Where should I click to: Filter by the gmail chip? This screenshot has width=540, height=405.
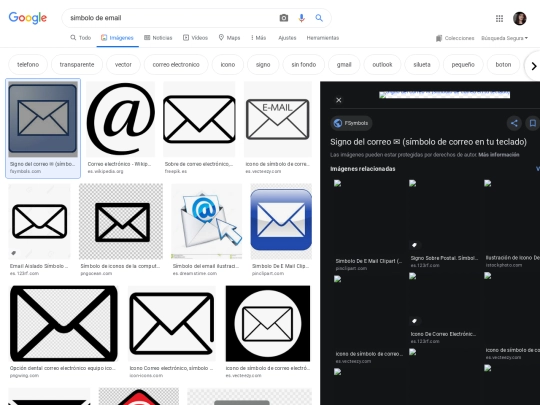[344, 65]
